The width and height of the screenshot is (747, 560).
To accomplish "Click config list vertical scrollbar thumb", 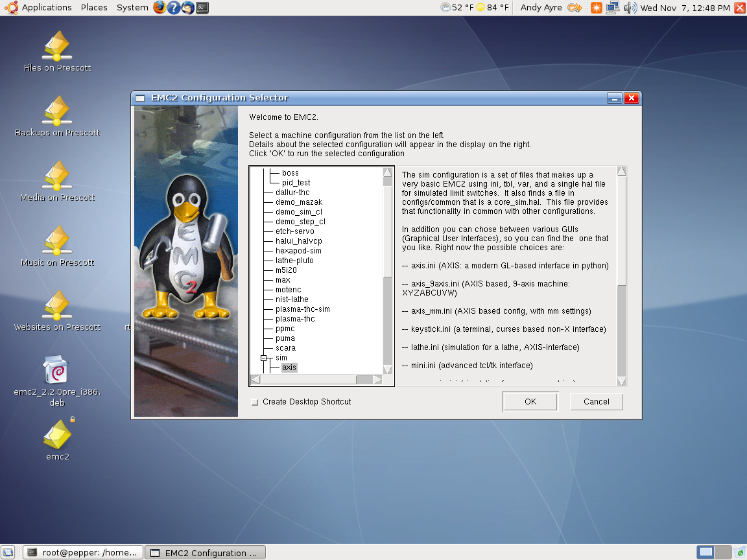I will point(388,231).
